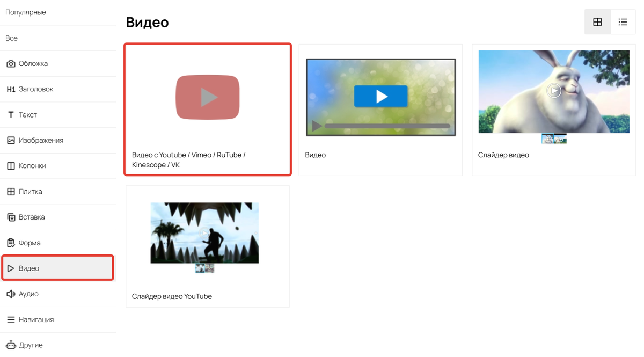Click the 'Слайдер видео YouTube' caption

point(172,296)
